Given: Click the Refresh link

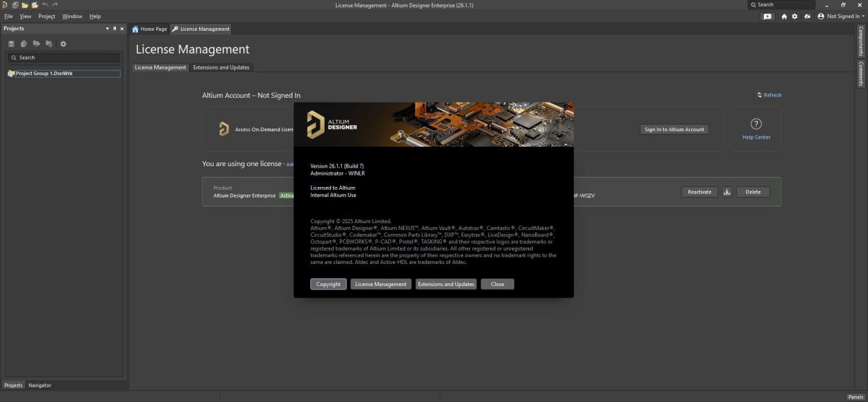Looking at the screenshot, I should [x=769, y=95].
